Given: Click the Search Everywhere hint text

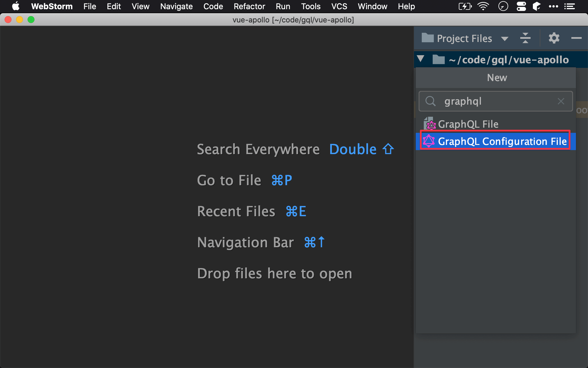Looking at the screenshot, I should click(258, 149).
